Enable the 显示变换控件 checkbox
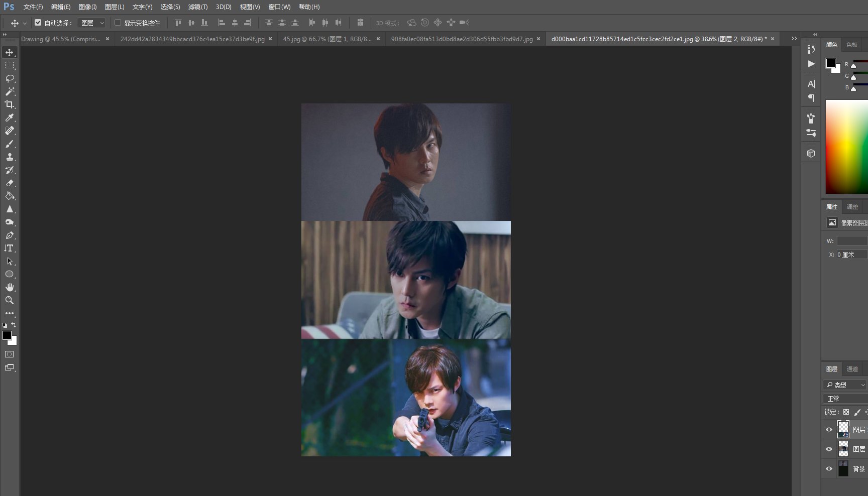The image size is (868, 496). (118, 23)
